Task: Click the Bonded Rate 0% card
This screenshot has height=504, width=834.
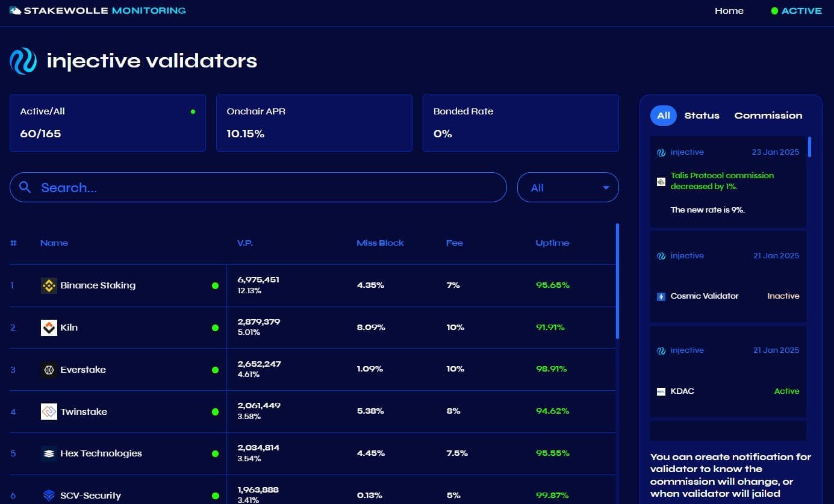Action: 521,123
